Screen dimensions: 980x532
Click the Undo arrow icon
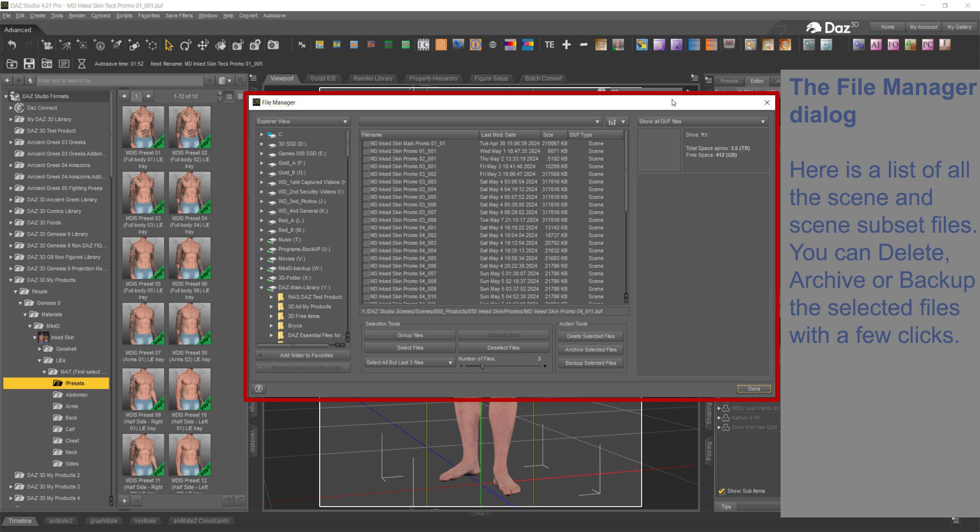pyautogui.click(x=12, y=45)
